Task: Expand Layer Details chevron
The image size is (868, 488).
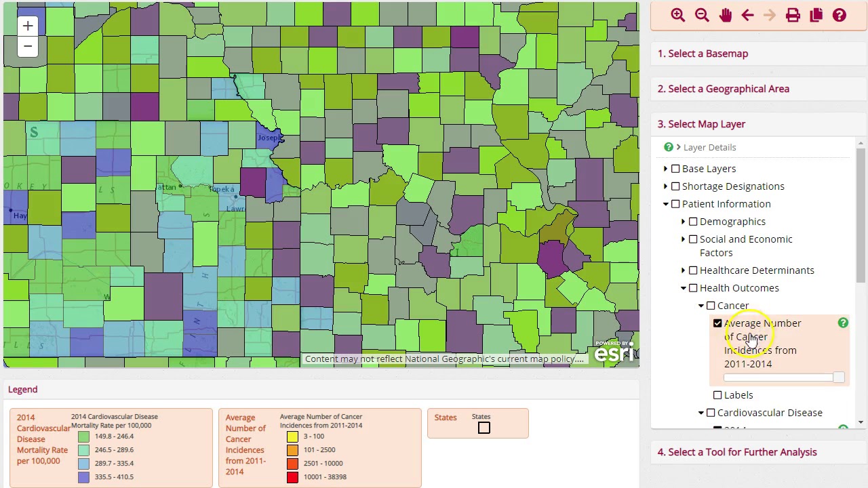Action: coord(678,147)
